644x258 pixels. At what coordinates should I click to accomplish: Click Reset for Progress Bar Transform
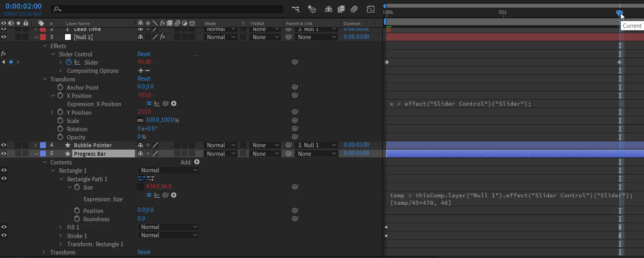[144, 252]
